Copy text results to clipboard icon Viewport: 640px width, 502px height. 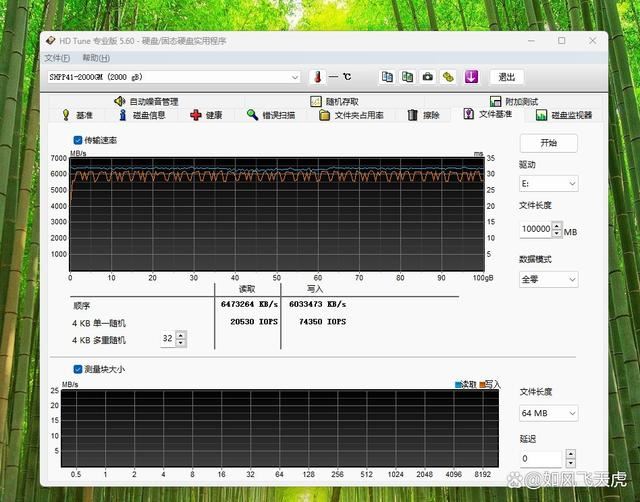(387, 77)
